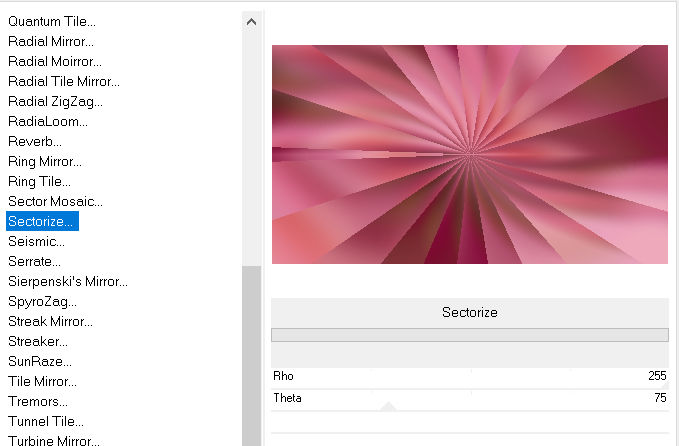Select the Tunnel Tile filter
This screenshot has height=446, width=679.
point(46,421)
